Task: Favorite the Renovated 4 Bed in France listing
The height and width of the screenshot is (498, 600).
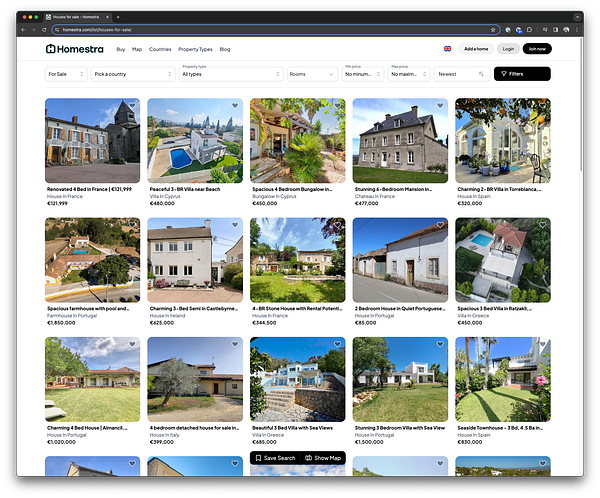Action: [x=132, y=105]
